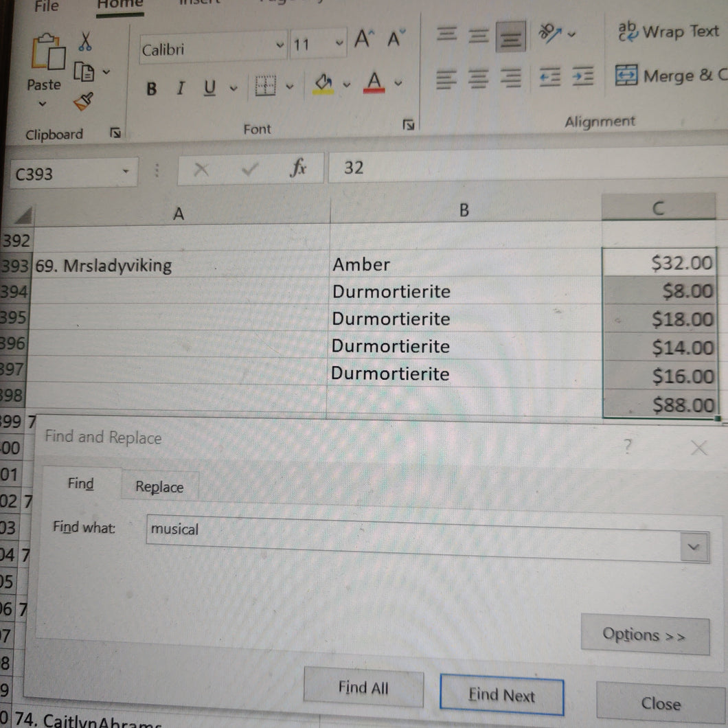Click the Copy icon
728x728 pixels.
pyautogui.click(x=84, y=71)
